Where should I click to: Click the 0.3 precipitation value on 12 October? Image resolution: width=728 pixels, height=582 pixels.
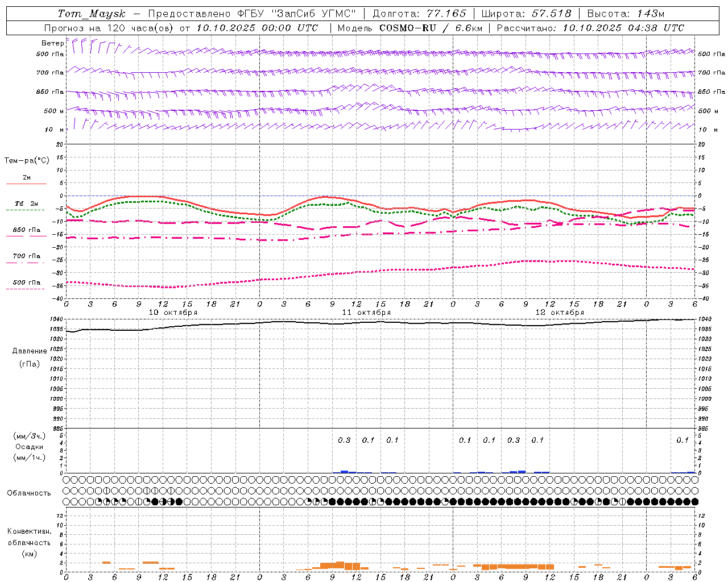[x=513, y=440]
